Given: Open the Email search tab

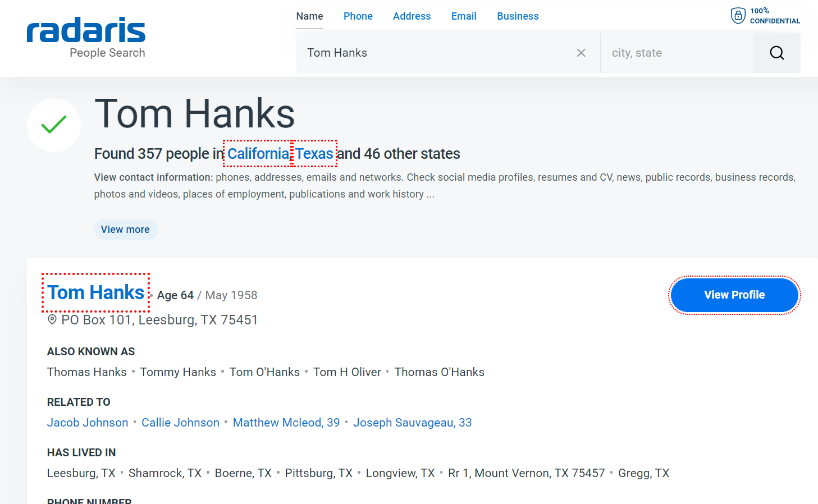Looking at the screenshot, I should coord(464,16).
